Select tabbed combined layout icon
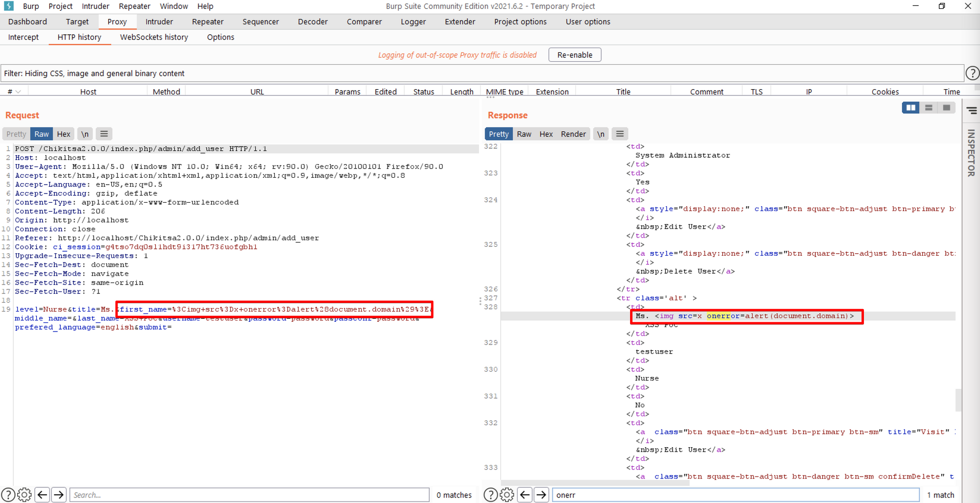 click(x=947, y=108)
